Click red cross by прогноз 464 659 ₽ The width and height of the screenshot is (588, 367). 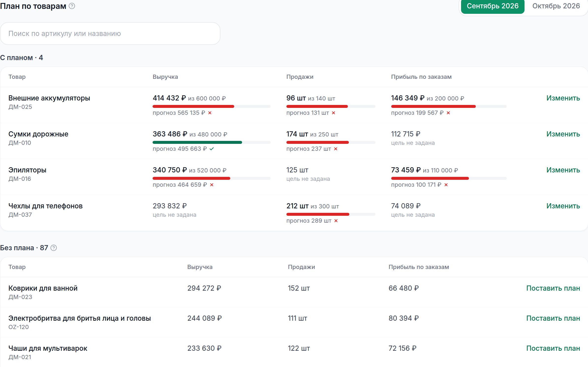coord(212,185)
